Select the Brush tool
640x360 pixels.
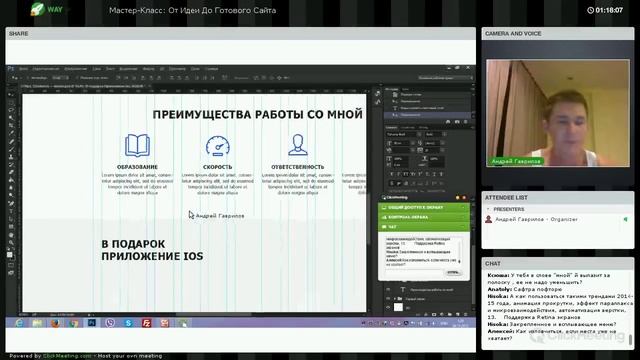(x=11, y=149)
